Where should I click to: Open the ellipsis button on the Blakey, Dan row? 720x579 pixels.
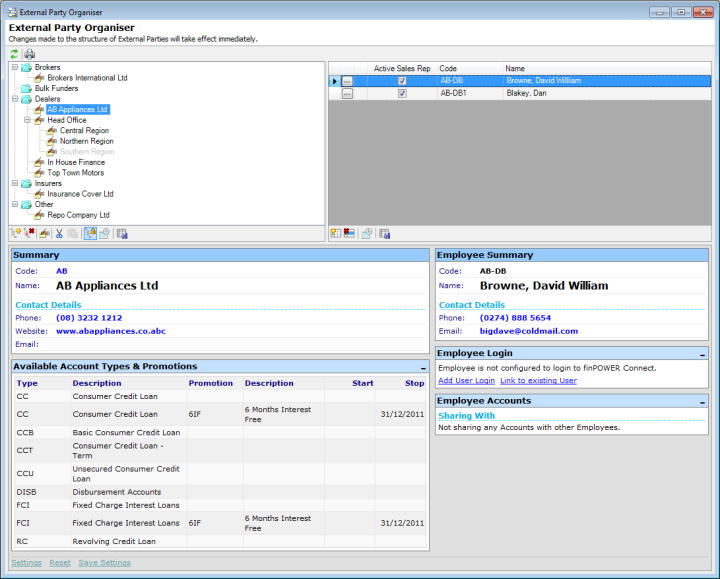tap(347, 93)
